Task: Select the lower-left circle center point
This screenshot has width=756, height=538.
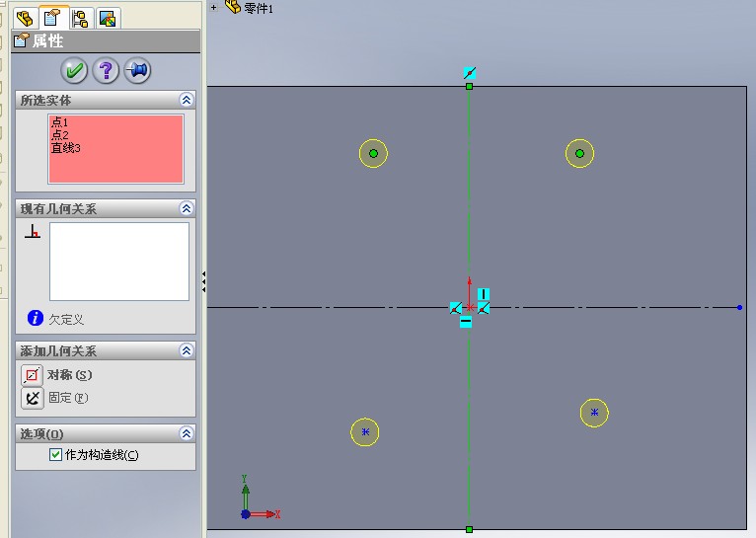Action: (x=365, y=432)
